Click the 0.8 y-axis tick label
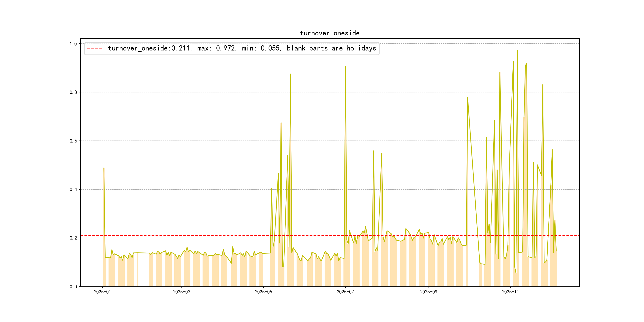The width and height of the screenshot is (644, 322). coord(73,92)
